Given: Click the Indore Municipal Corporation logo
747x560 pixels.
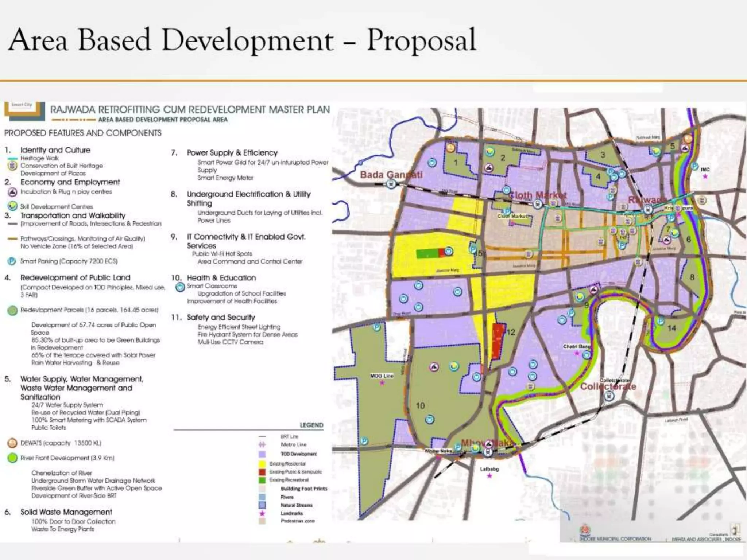Looking at the screenshot, I should pos(585,530).
